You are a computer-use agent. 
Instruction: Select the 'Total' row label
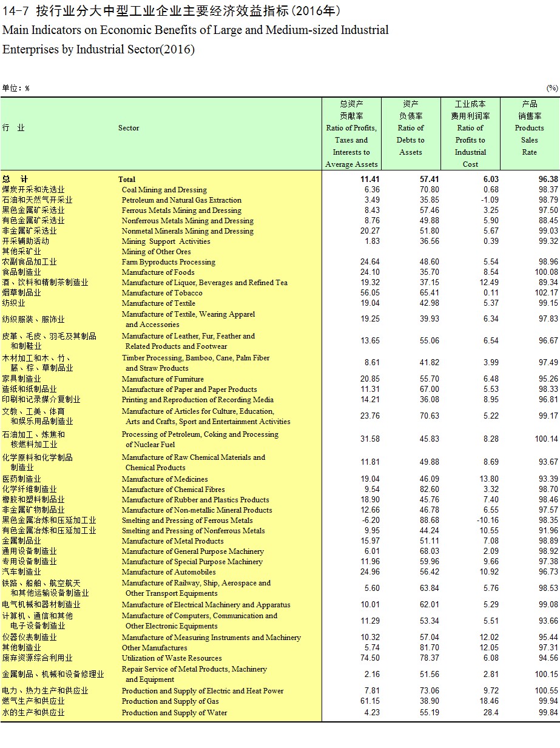[x=127, y=180]
